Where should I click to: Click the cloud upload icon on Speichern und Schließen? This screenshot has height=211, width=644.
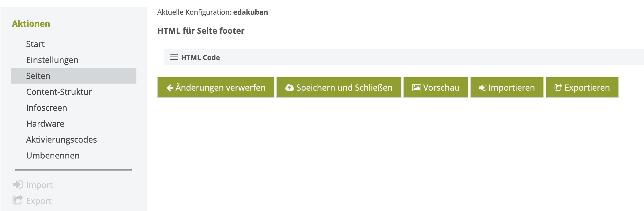[290, 87]
